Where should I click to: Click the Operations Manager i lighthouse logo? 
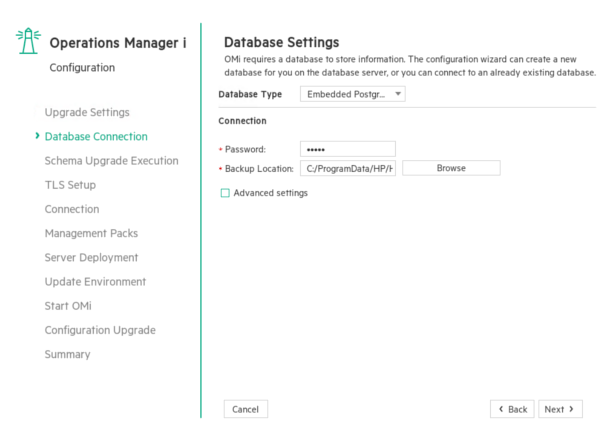point(28,41)
